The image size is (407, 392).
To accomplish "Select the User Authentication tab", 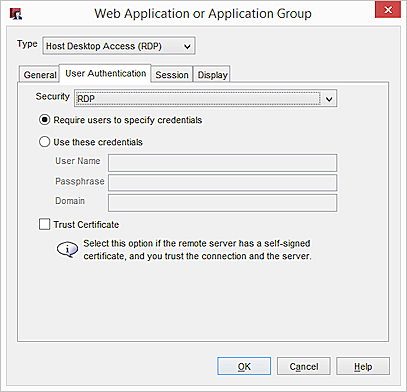I will click(x=105, y=73).
